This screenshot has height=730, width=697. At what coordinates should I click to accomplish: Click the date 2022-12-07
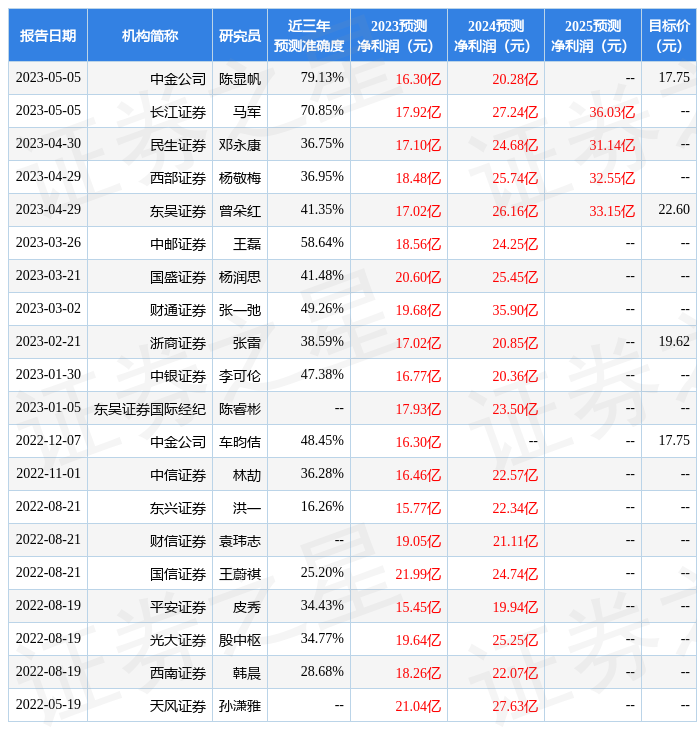point(48,440)
